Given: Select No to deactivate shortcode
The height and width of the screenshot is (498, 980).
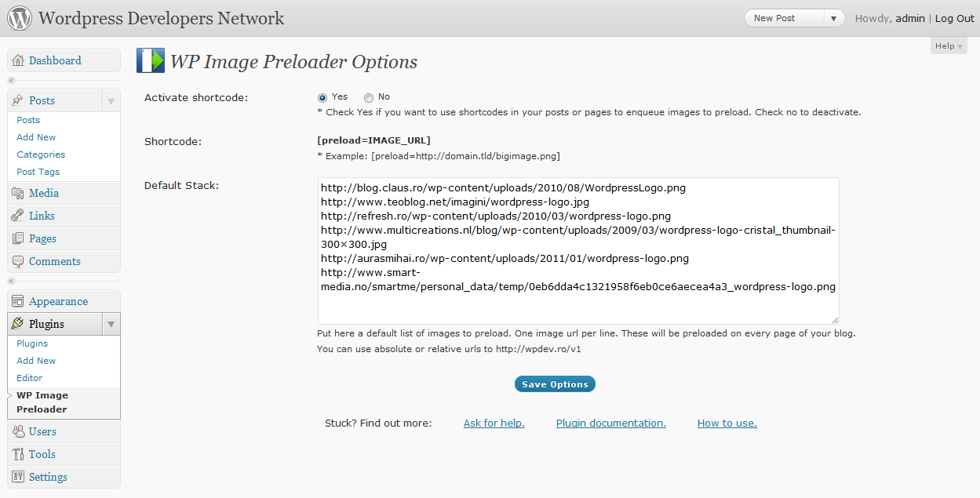Looking at the screenshot, I should [x=369, y=97].
